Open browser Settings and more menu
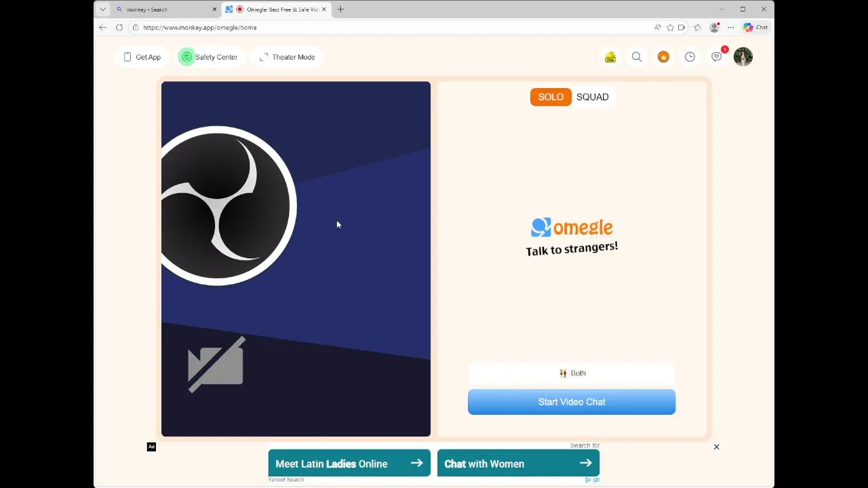Screen dimensions: 868x488 (730, 28)
